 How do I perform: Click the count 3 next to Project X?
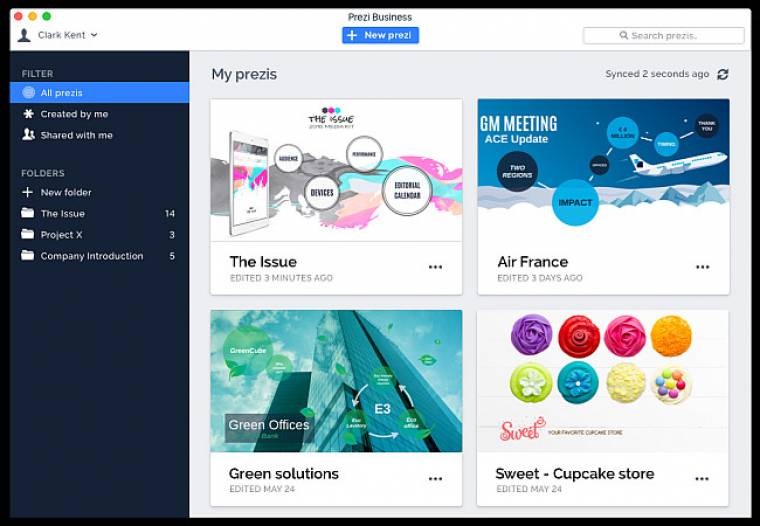pos(172,235)
